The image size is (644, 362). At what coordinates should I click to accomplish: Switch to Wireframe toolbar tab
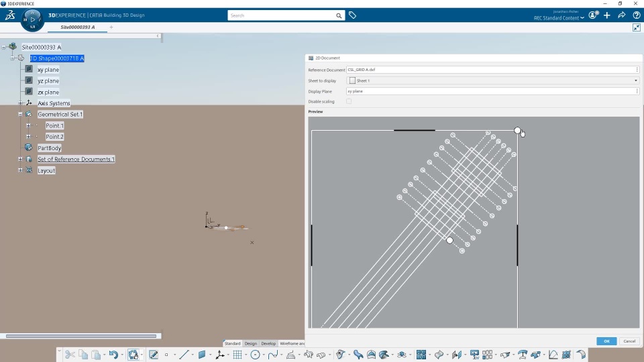point(292,343)
